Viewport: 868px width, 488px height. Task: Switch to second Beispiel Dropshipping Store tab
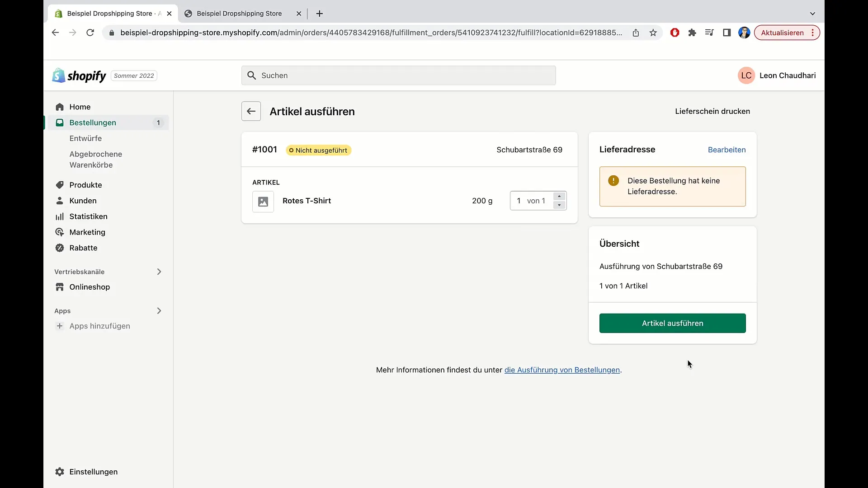[239, 14]
